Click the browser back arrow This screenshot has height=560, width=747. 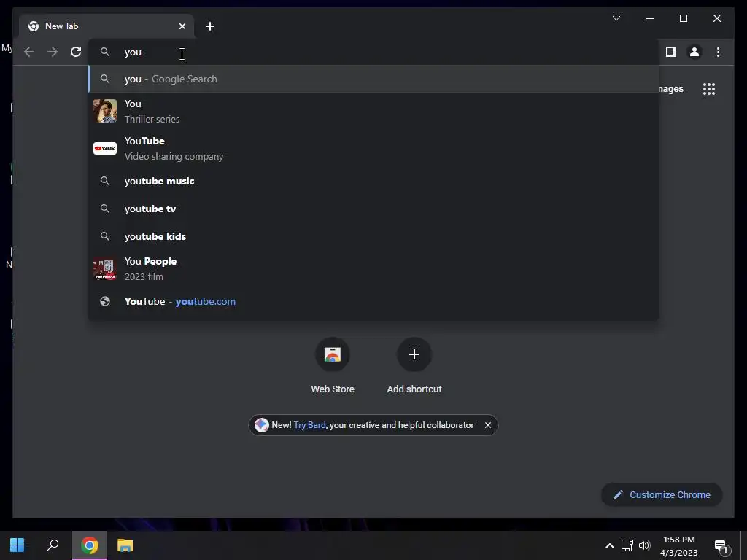(x=29, y=52)
